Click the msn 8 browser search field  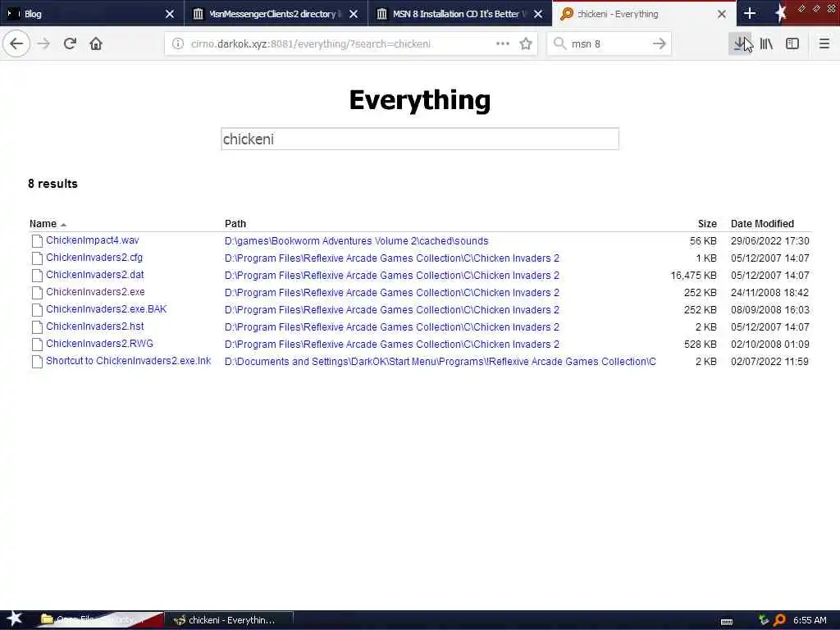coord(608,44)
